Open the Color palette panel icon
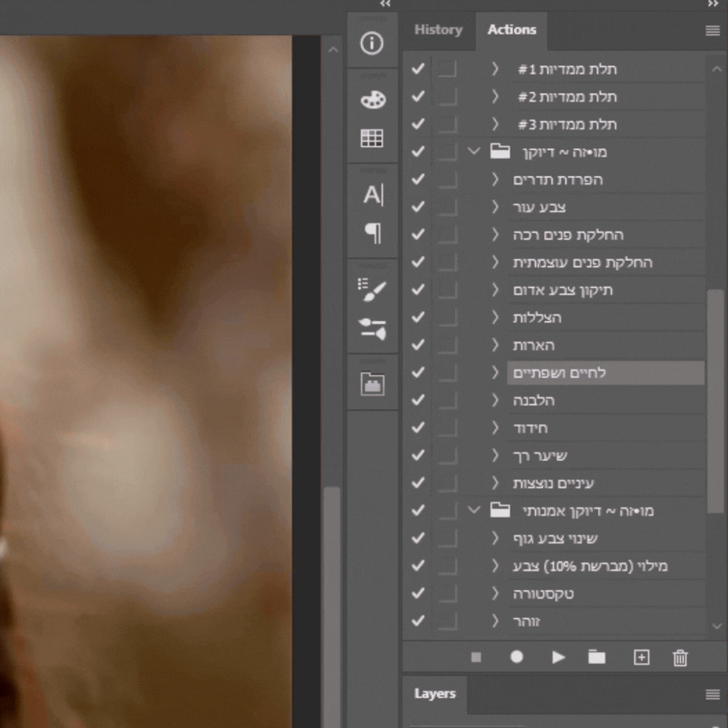 tap(372, 100)
